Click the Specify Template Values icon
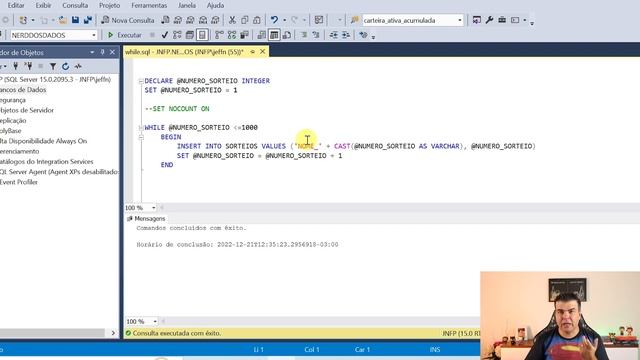 point(363,35)
